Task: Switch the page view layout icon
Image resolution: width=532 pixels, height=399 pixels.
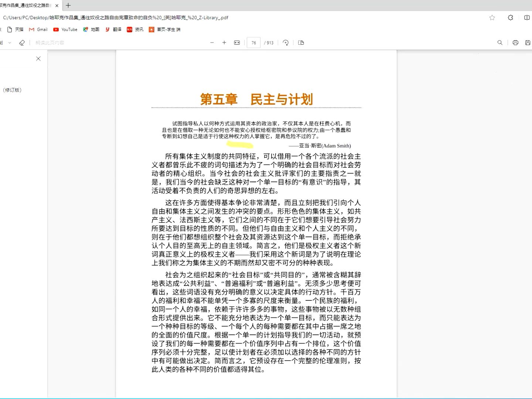Action: 301,43
